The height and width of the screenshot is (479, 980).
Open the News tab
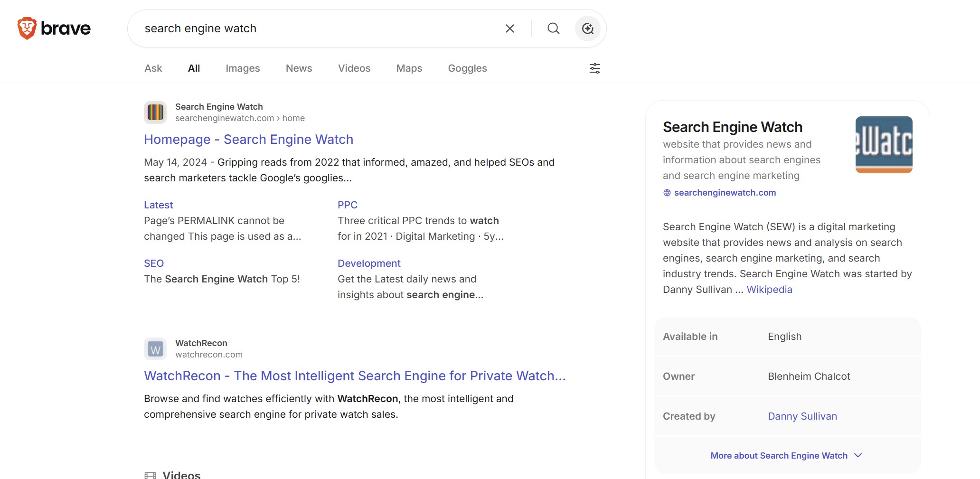[299, 68]
